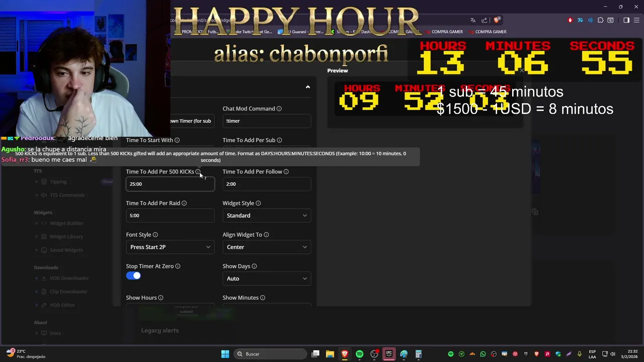Click the taskbar Buscar search box
644x362 pixels.
click(270, 354)
